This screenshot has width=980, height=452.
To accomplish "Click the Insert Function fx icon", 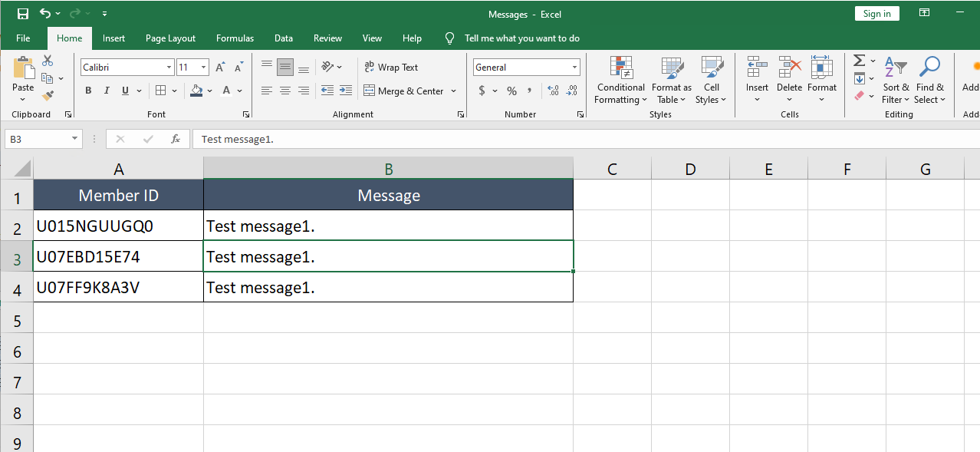I will (x=176, y=139).
